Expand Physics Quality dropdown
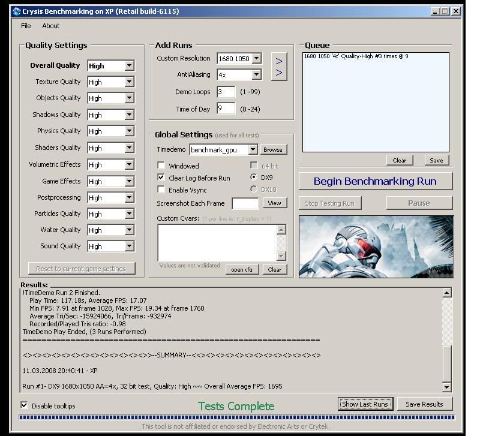The width and height of the screenshot is (504, 436). [x=129, y=131]
